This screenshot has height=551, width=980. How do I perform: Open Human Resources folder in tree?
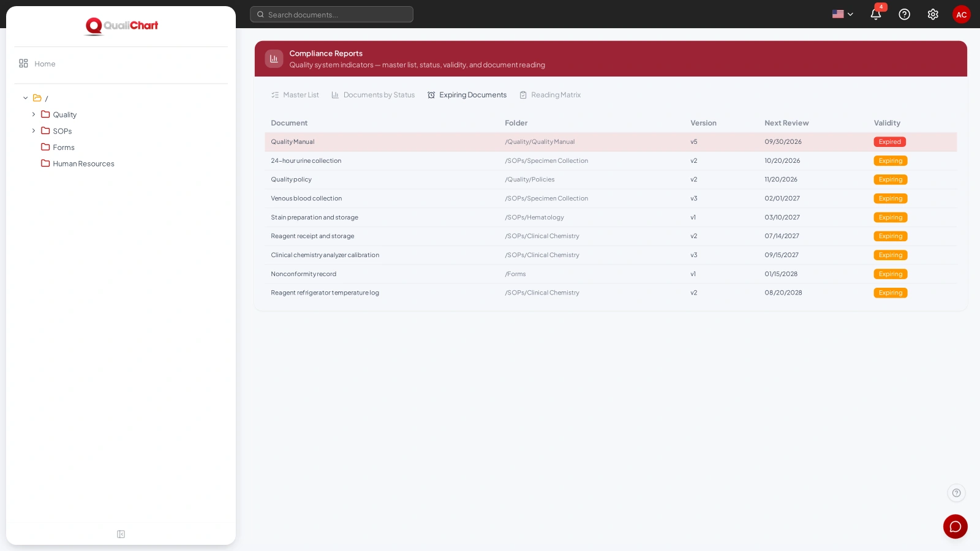(83, 163)
